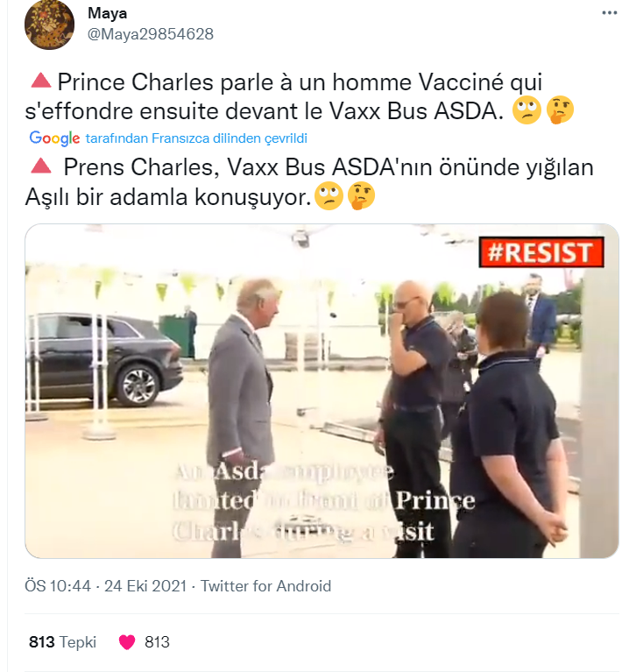Click the red triangle emoji in French text
The image size is (636, 672).
tap(40, 81)
